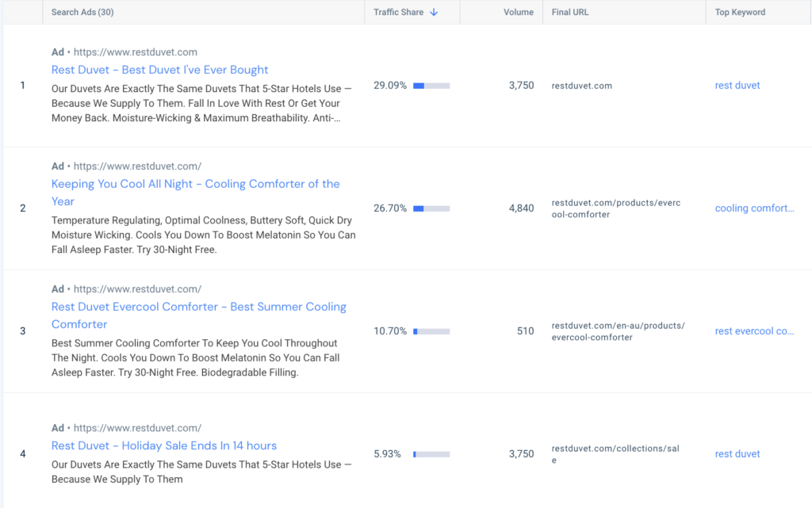The width and height of the screenshot is (812, 508).
Task: Click the 5.93% traffic share bar
Action: tap(431, 454)
